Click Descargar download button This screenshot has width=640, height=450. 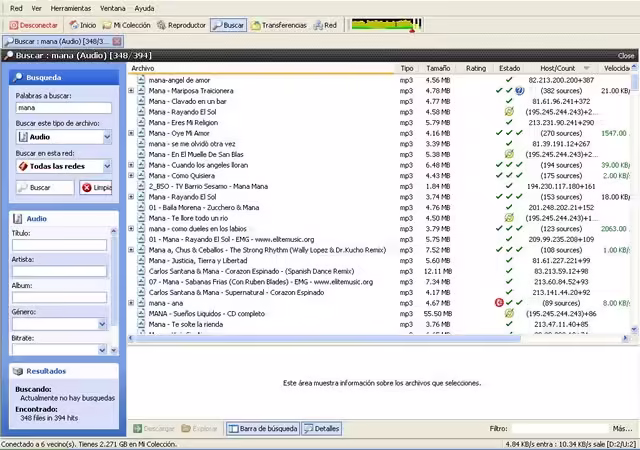coord(154,428)
